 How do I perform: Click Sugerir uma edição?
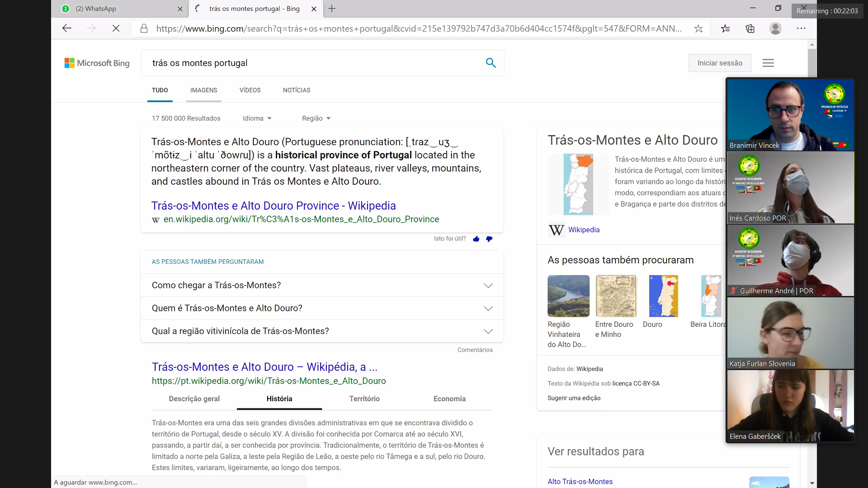coord(574,398)
